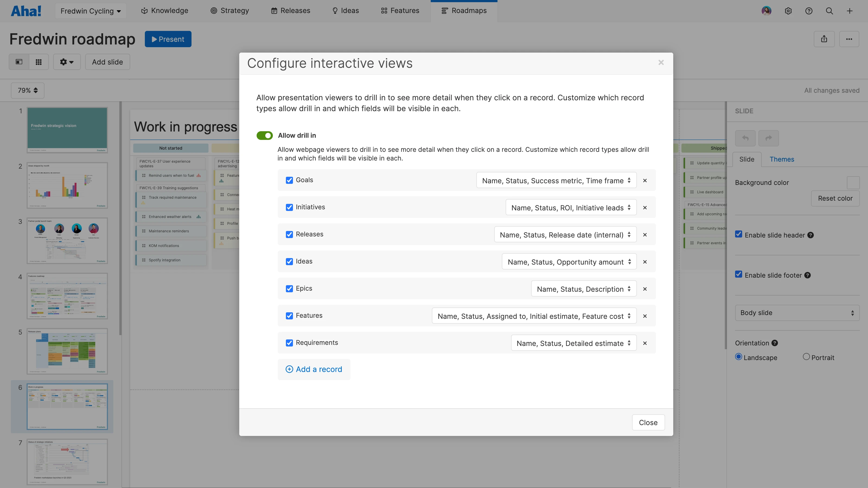Click the Add a record link
868x488 pixels.
point(314,369)
